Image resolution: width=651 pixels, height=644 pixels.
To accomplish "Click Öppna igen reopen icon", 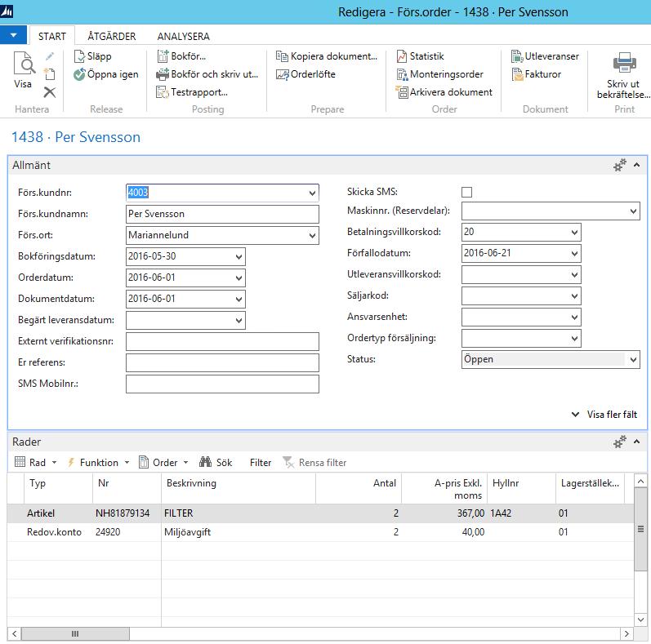I will point(79,74).
